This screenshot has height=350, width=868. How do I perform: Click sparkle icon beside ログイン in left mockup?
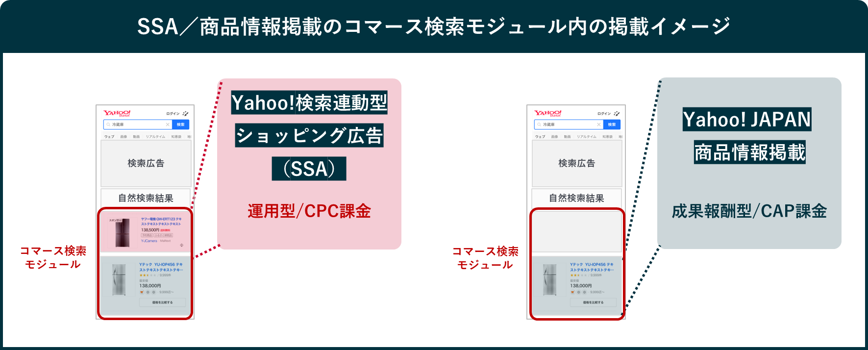(185, 113)
